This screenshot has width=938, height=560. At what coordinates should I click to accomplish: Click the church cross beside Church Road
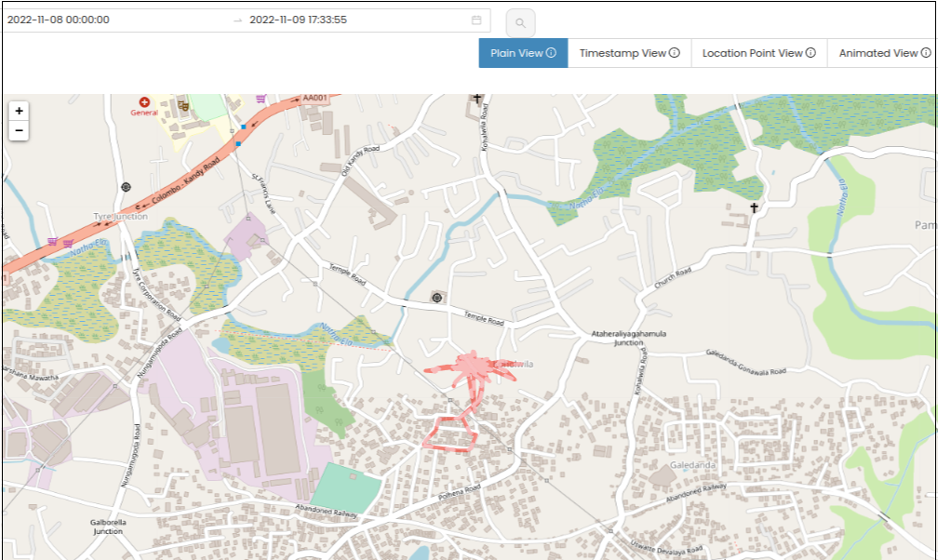coord(755,207)
